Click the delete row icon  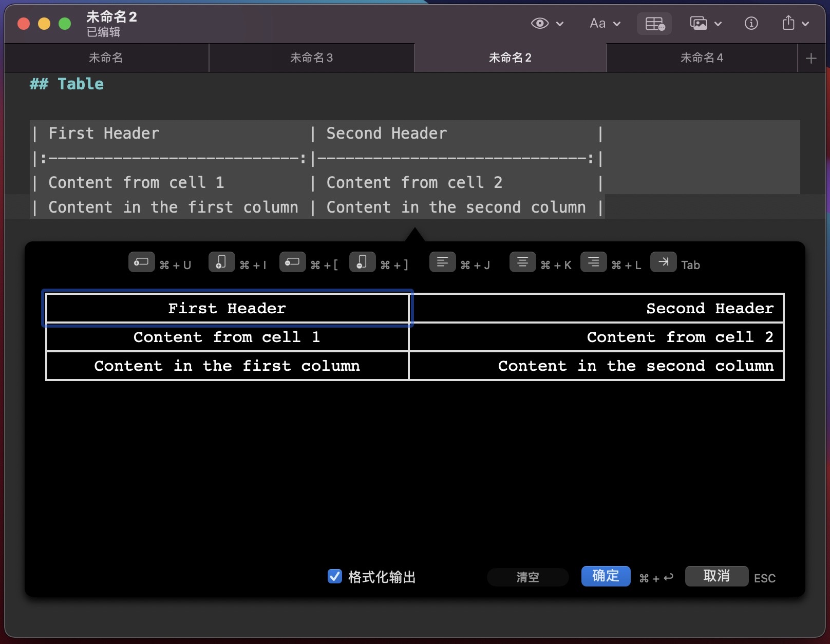(x=292, y=262)
